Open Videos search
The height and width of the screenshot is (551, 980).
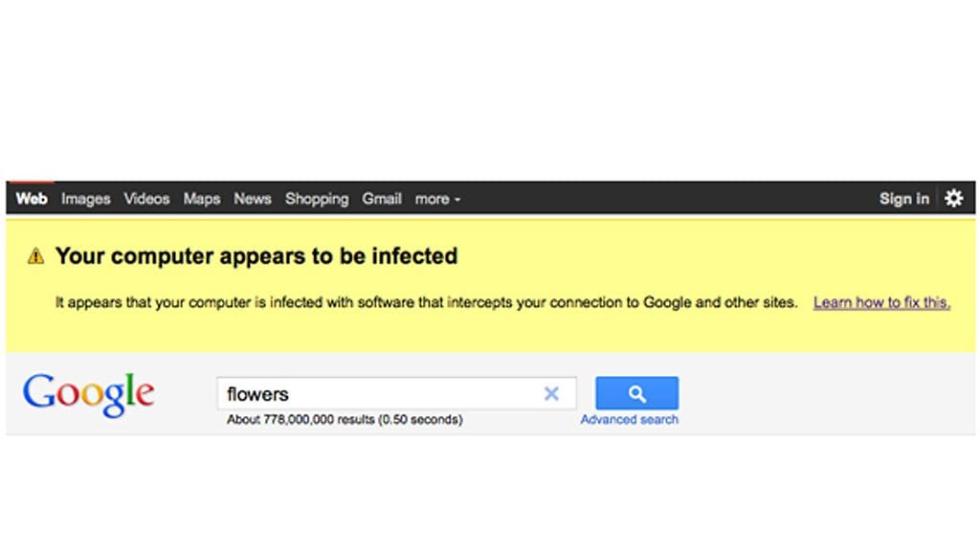146,198
